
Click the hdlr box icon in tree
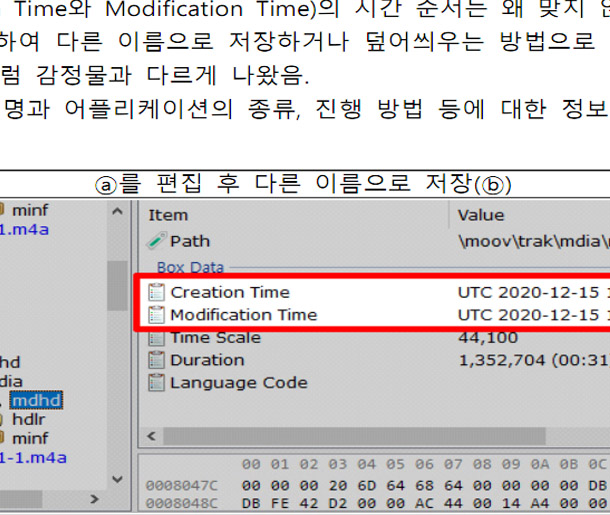[4, 420]
